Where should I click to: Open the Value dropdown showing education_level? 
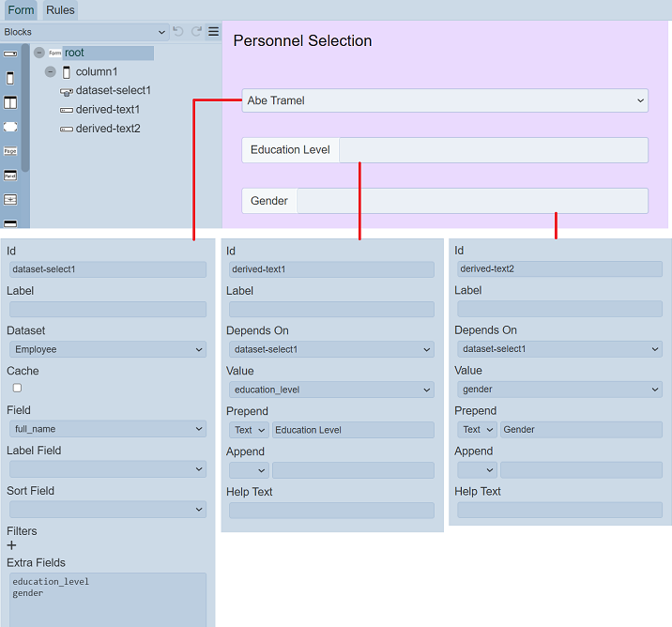[331, 390]
